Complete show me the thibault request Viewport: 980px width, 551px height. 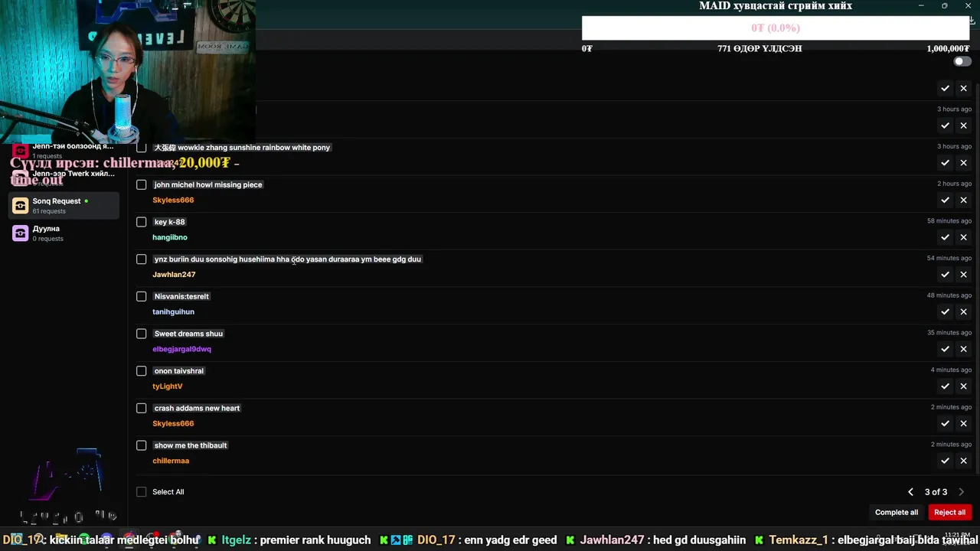[945, 461]
